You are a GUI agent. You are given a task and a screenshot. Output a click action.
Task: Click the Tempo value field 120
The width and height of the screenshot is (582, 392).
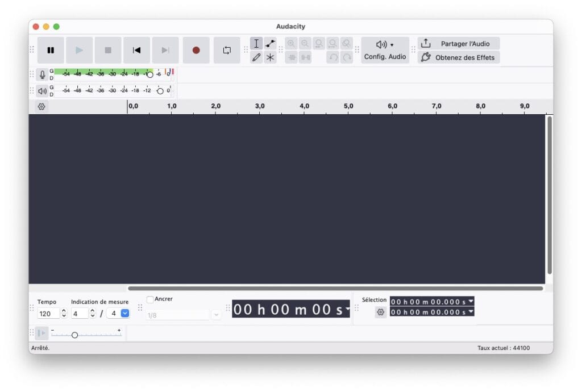(x=48, y=314)
